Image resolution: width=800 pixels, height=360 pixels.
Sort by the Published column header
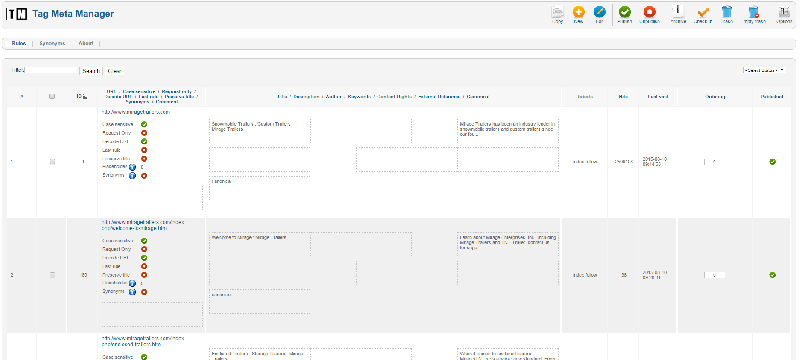tap(772, 96)
